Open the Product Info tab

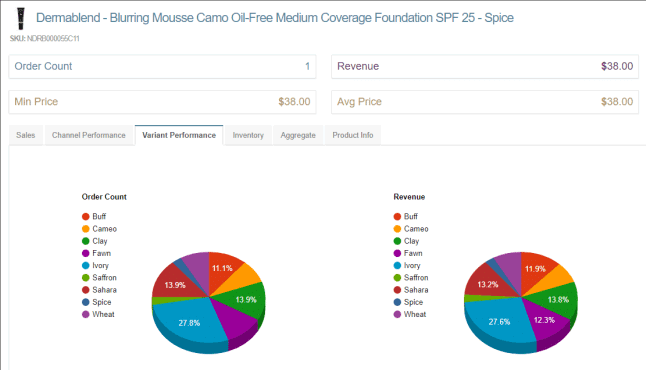click(x=353, y=135)
